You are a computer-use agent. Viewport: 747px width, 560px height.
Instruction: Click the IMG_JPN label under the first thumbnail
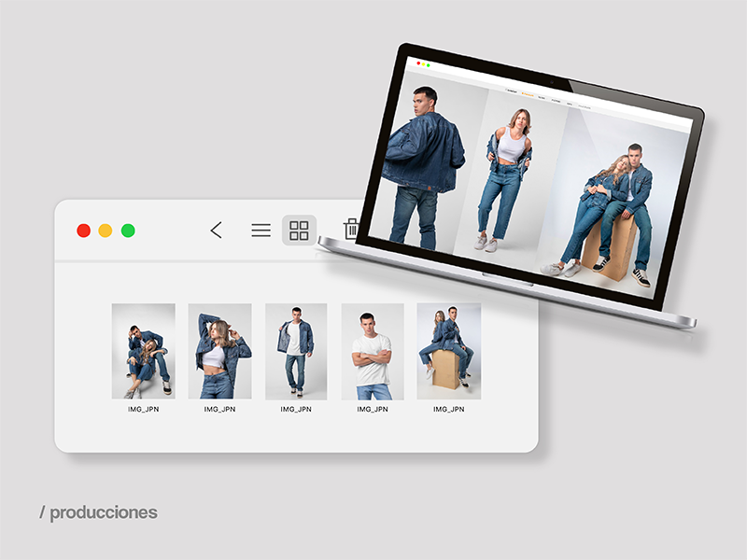click(x=145, y=408)
